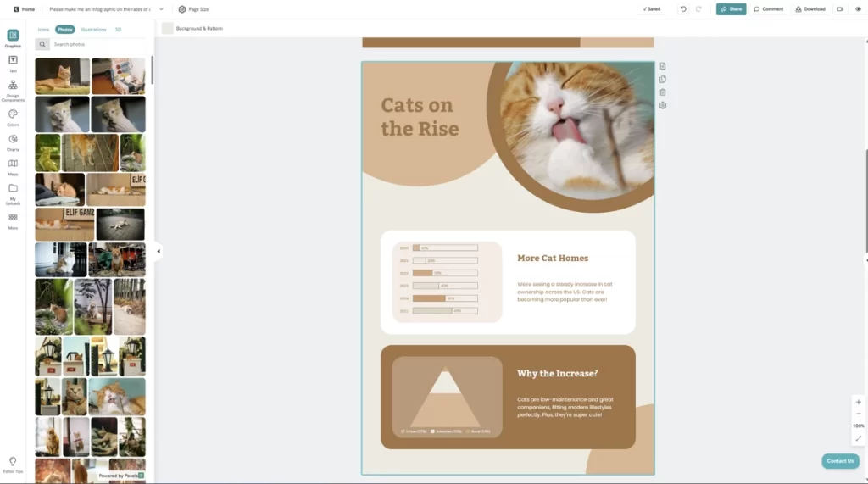The image size is (868, 484).
Task: Select the Photos tab
Action: click(x=64, y=30)
